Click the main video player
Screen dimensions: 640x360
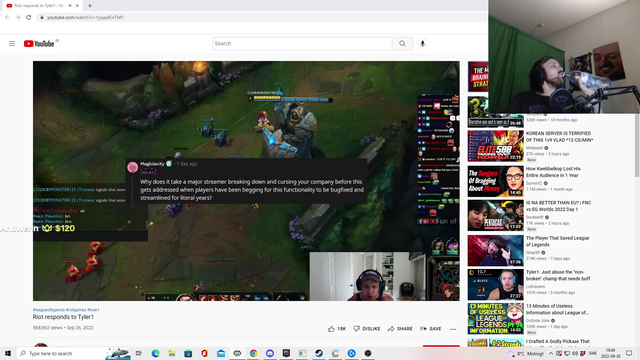[x=246, y=181]
